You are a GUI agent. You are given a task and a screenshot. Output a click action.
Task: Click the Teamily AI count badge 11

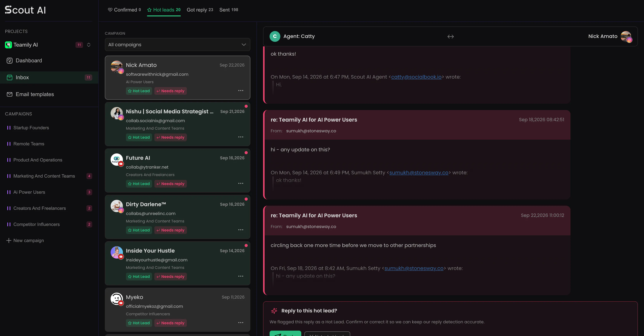click(79, 45)
